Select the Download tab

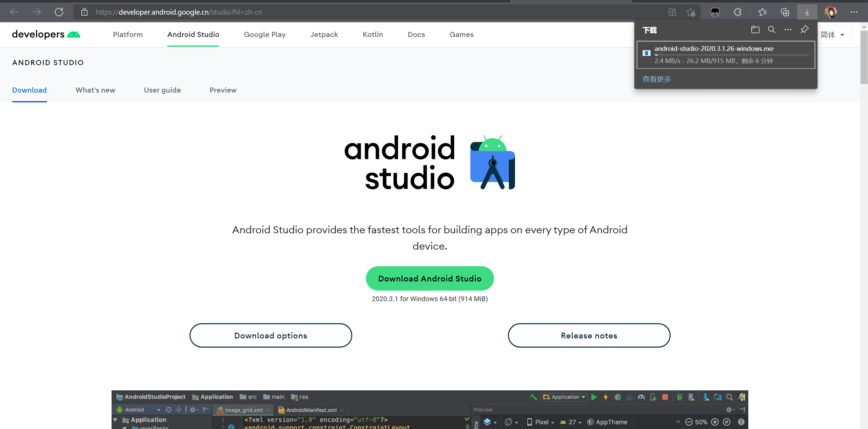29,90
